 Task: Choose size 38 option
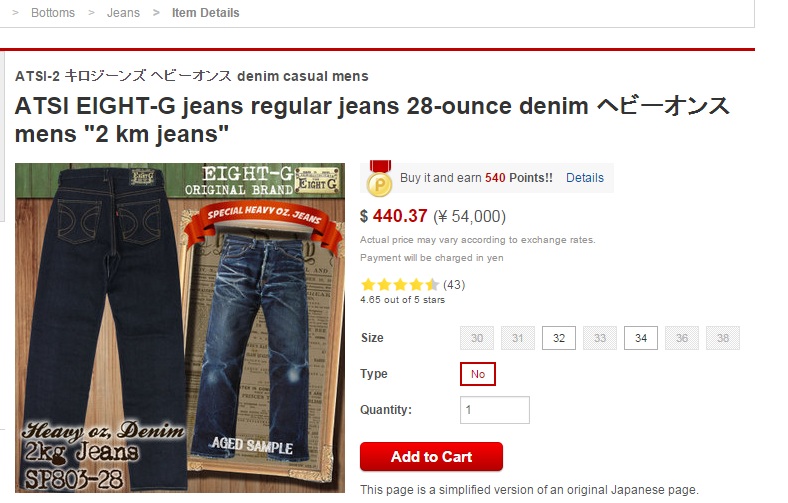click(723, 338)
